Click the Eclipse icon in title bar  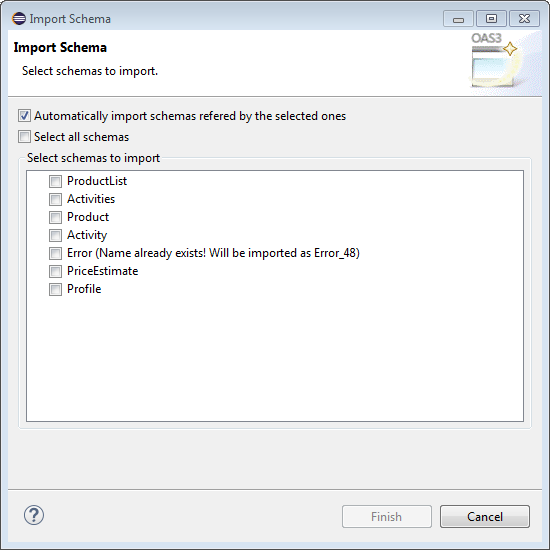19,19
